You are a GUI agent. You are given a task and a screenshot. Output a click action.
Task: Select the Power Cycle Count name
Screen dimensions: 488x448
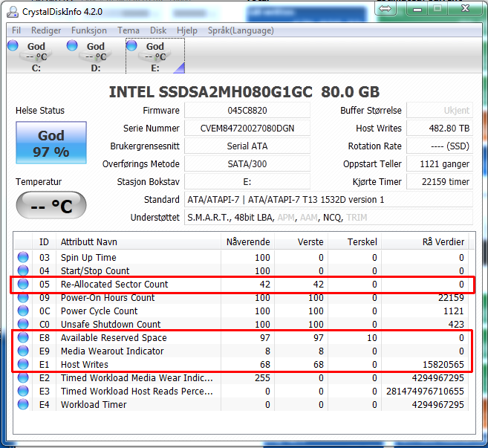99,311
